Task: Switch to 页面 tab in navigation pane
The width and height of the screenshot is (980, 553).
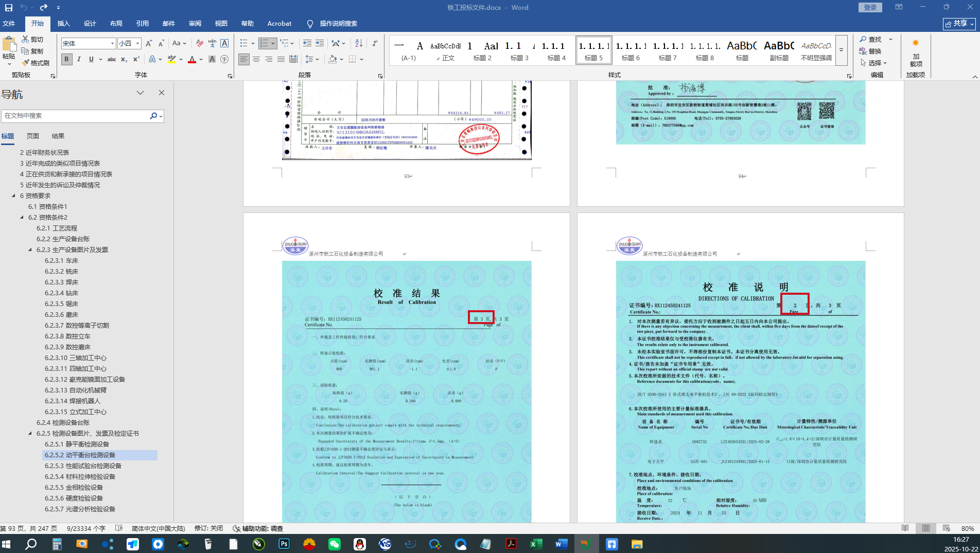Action: coord(33,136)
